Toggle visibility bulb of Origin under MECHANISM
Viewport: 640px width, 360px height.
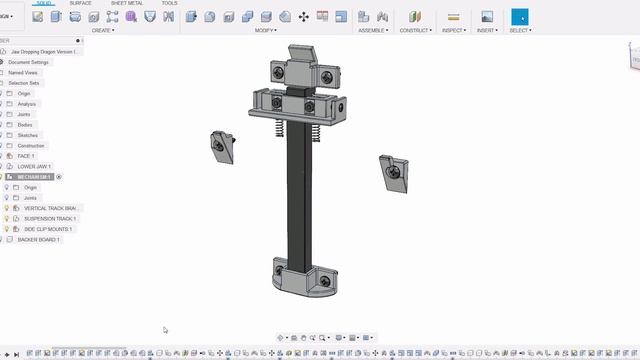click(7, 187)
